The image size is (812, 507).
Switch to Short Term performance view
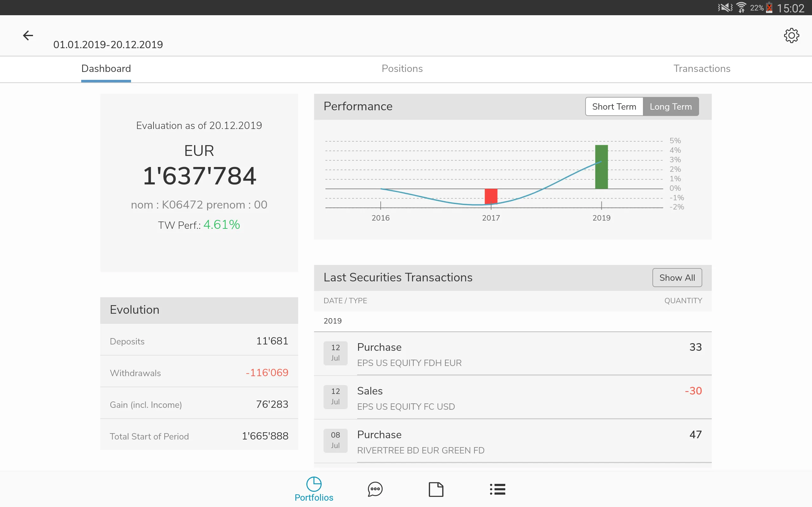click(614, 106)
